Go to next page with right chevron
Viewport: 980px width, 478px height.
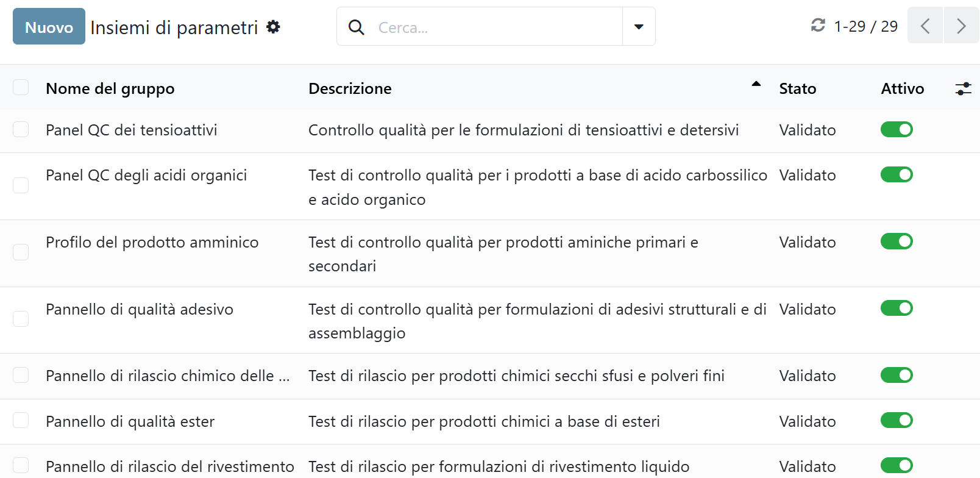pos(961,26)
